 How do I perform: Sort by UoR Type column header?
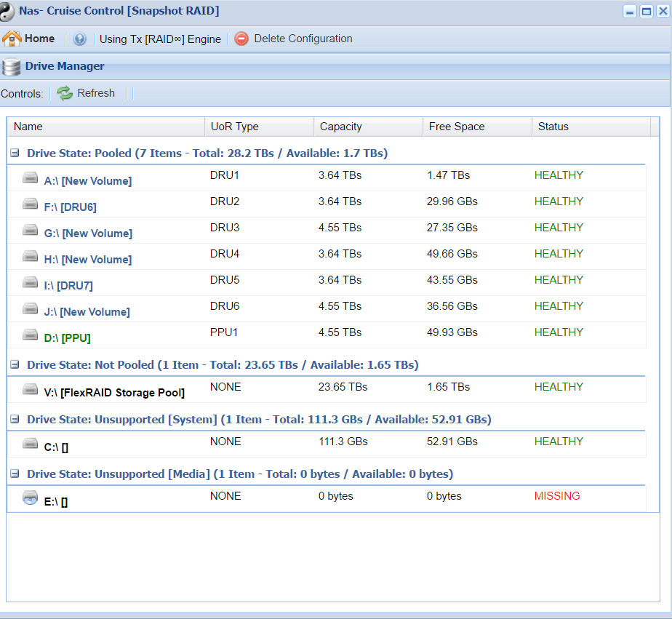(260, 127)
